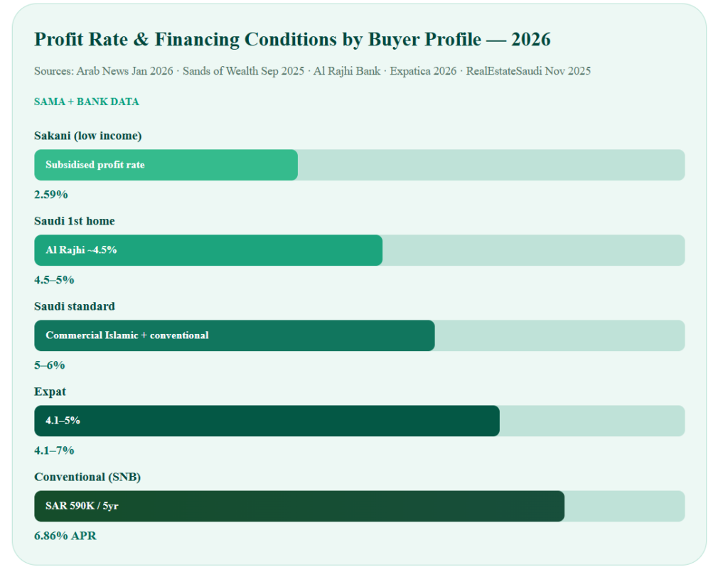Screen dimensions: 728x572
Task: Click the Sources line under the title
Action: 313,71
